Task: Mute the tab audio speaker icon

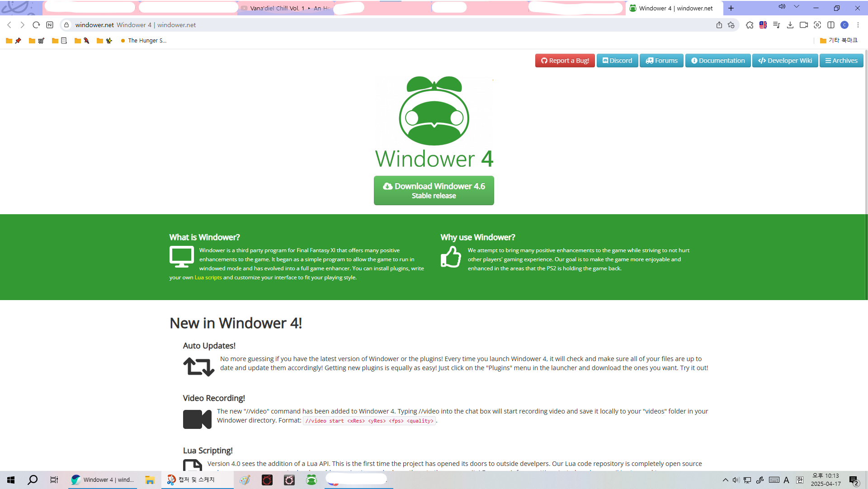Action: pyautogui.click(x=782, y=7)
